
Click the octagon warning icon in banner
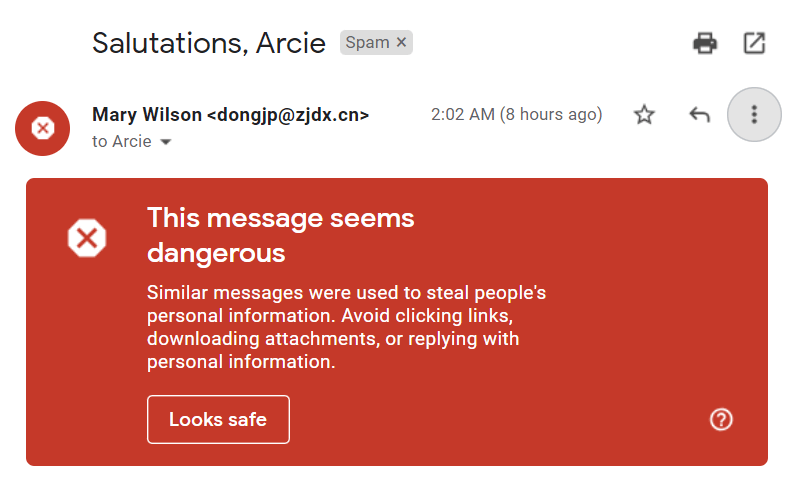click(x=87, y=238)
